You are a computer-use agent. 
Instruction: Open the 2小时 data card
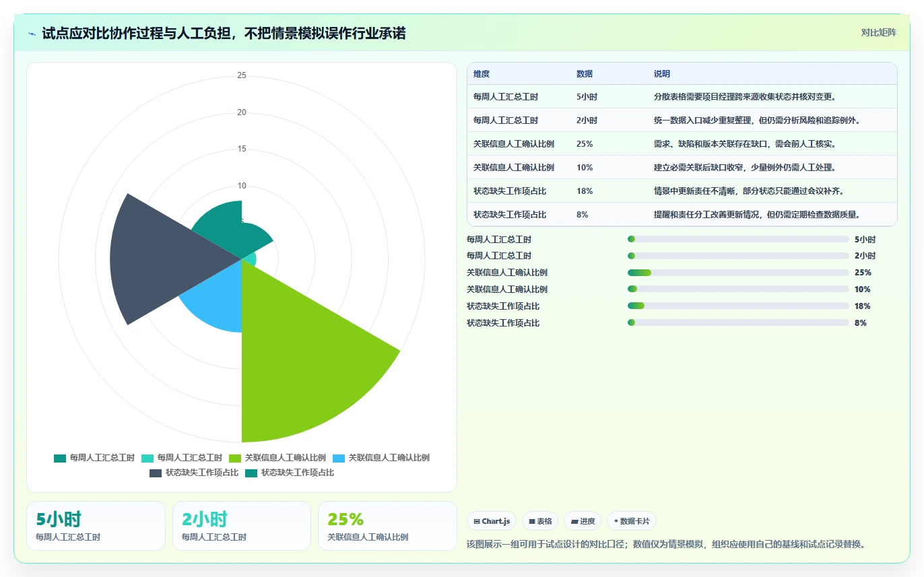242,526
